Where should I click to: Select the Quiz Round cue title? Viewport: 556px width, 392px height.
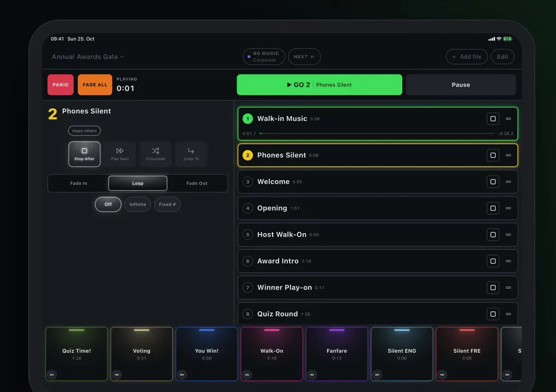(277, 314)
